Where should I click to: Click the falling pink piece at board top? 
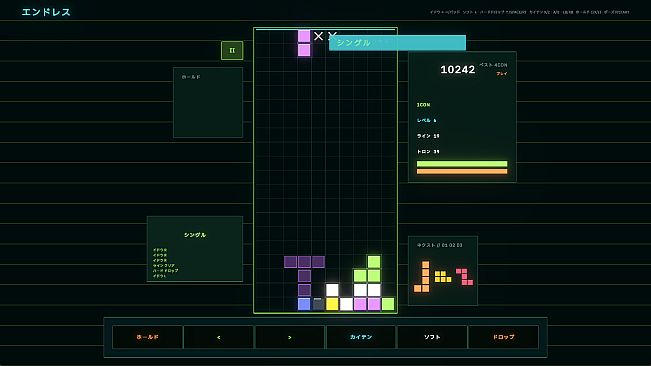pos(304,43)
